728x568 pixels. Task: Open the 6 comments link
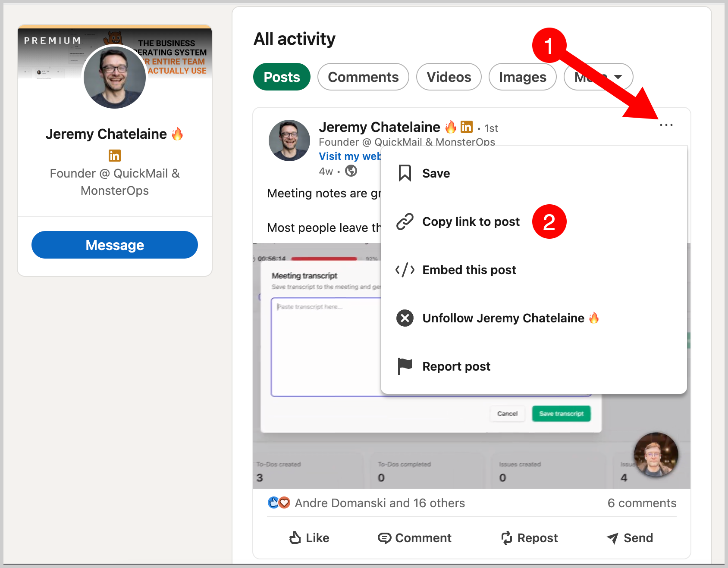click(x=642, y=503)
